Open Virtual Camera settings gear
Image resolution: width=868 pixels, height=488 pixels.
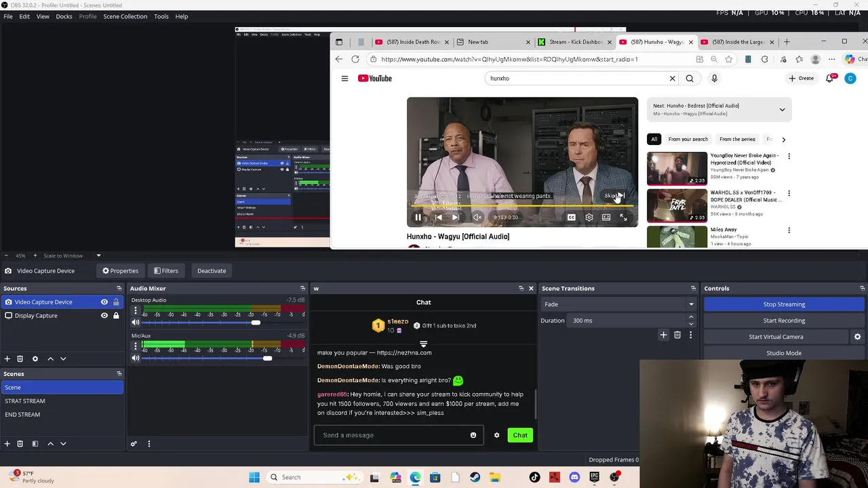tap(857, 337)
